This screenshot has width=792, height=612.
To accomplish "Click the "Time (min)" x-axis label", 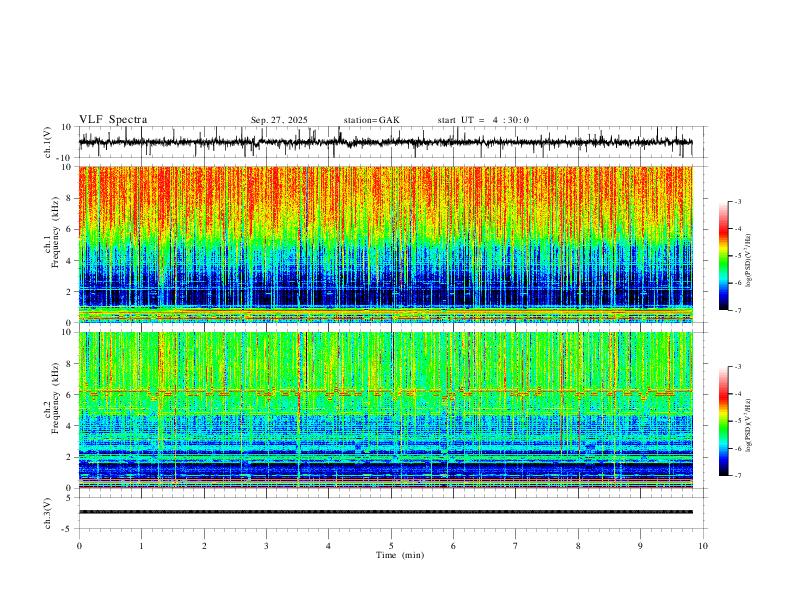I will click(x=400, y=555).
